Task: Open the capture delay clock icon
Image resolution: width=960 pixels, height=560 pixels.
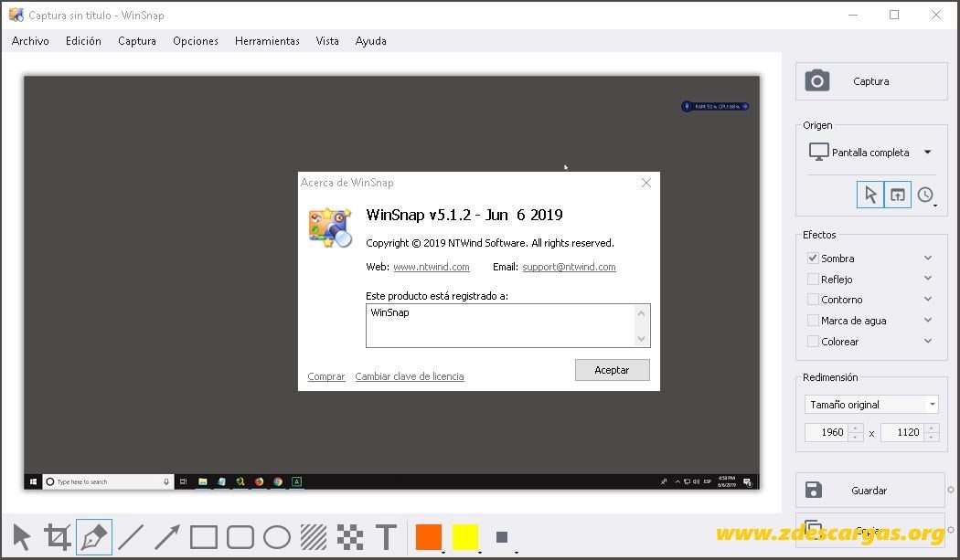Action: [x=925, y=195]
